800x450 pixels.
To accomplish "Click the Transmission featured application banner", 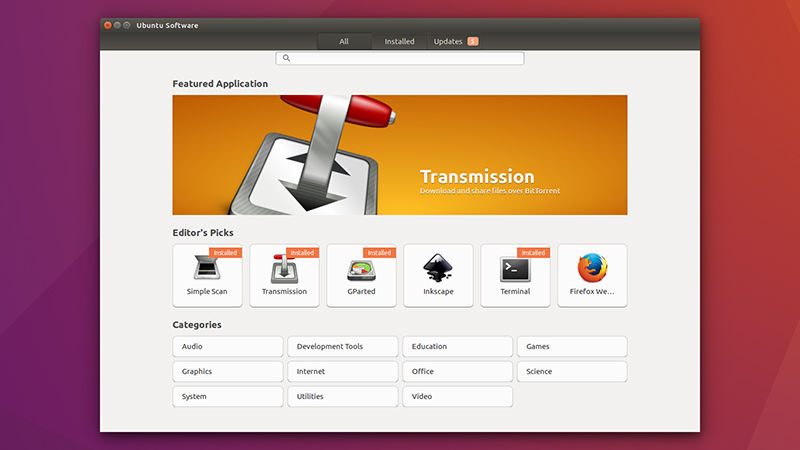I will click(400, 155).
